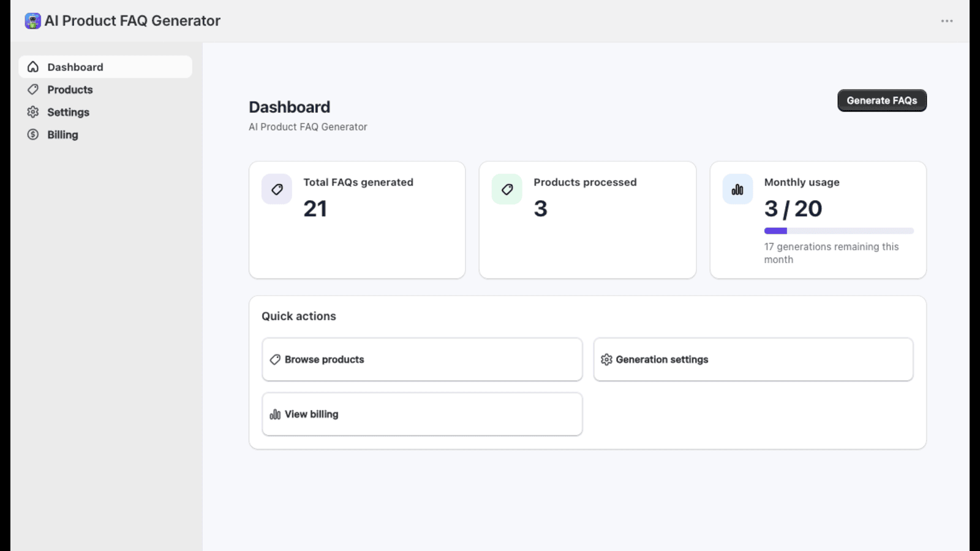Click the Settings gear icon in sidebar
The height and width of the screenshot is (551, 980).
click(33, 112)
